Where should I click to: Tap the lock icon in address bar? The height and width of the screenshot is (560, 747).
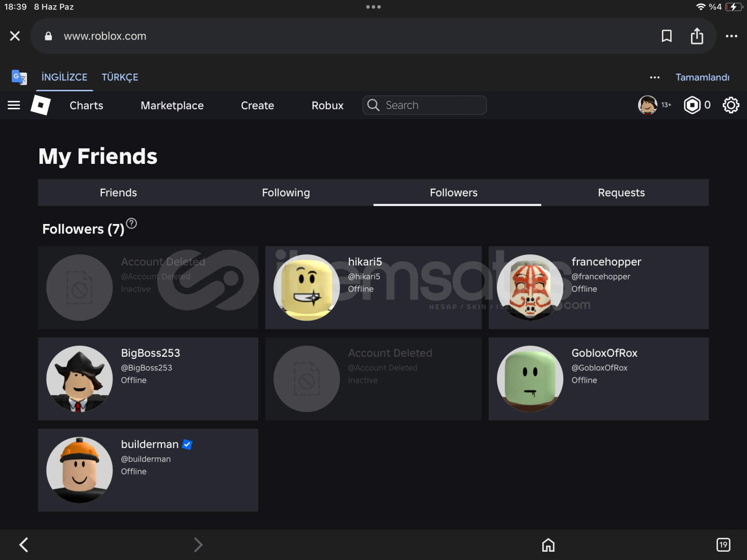click(x=48, y=36)
